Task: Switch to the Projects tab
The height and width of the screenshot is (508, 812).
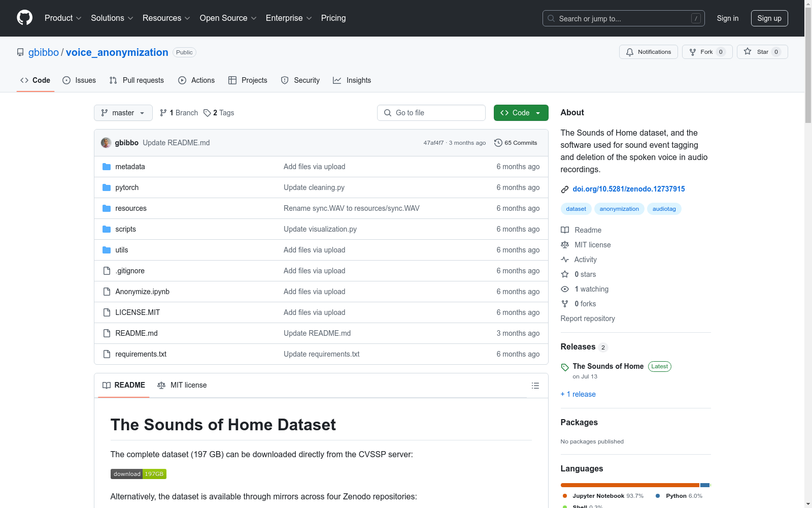Action: click(x=248, y=80)
